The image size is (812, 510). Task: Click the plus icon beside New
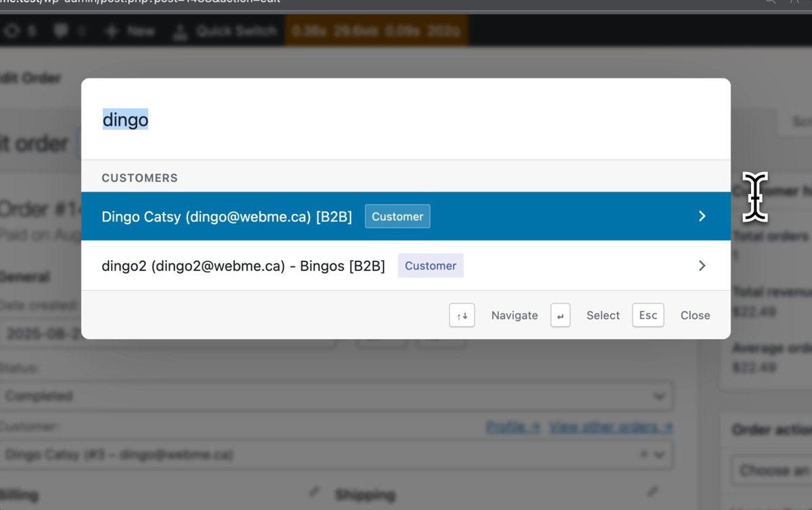112,31
